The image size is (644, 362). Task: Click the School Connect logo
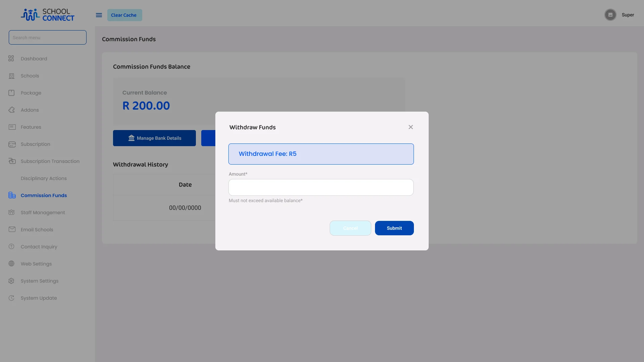48,15
